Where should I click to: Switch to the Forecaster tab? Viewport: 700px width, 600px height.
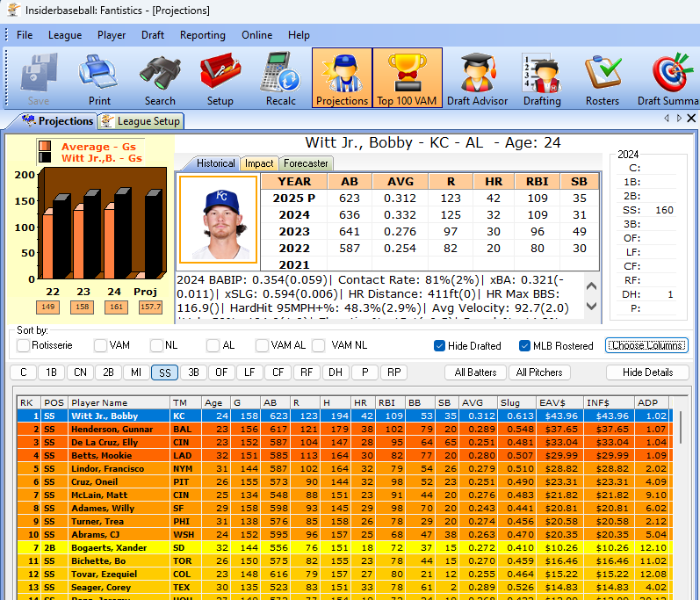point(306,163)
